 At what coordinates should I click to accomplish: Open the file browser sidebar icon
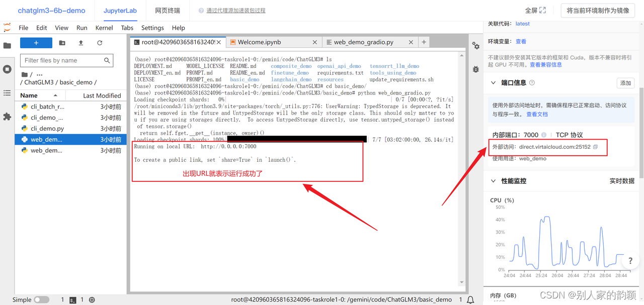click(7, 45)
